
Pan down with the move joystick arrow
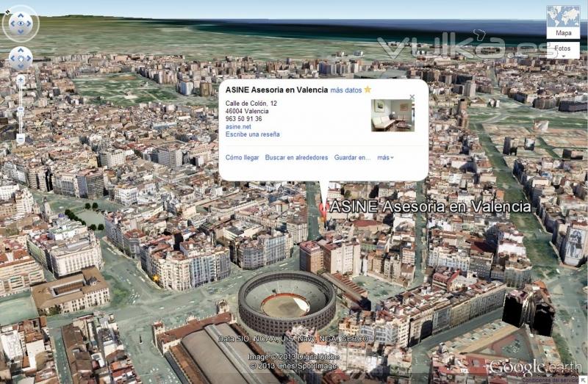(x=21, y=66)
